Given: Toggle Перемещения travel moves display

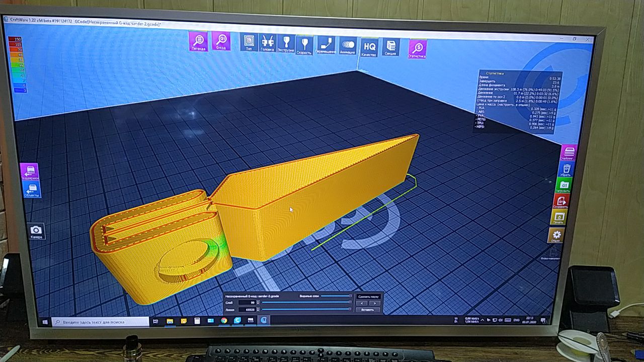Looking at the screenshot, I should click(x=326, y=45).
